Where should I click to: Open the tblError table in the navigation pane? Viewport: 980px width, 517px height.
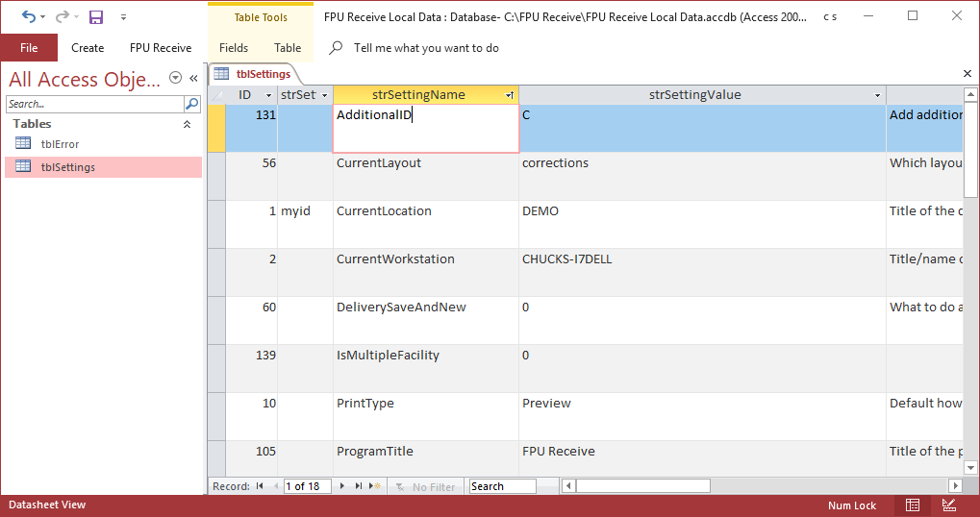pos(60,144)
